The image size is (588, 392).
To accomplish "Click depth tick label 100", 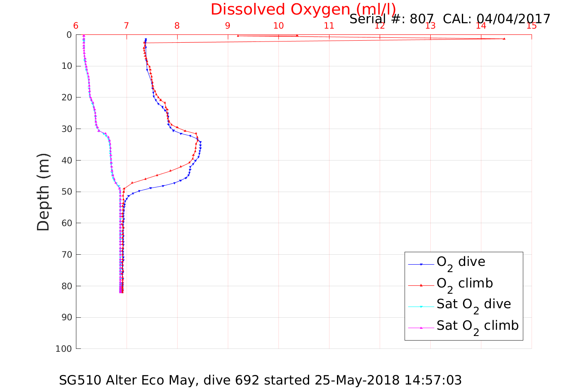I will click(x=64, y=349).
